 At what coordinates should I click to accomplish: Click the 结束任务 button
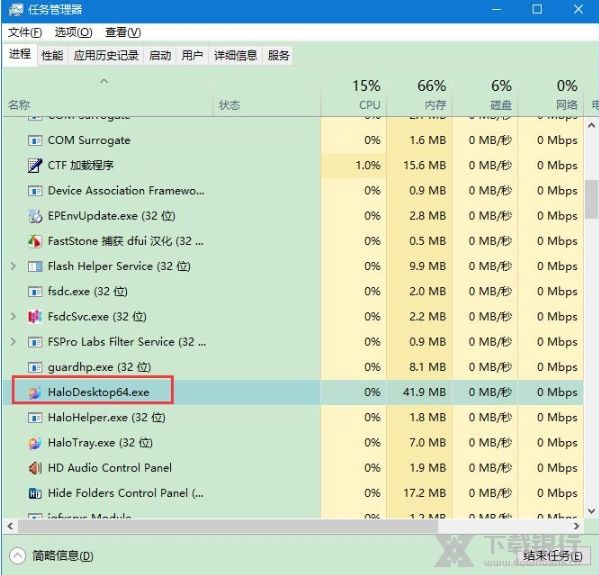(x=553, y=556)
